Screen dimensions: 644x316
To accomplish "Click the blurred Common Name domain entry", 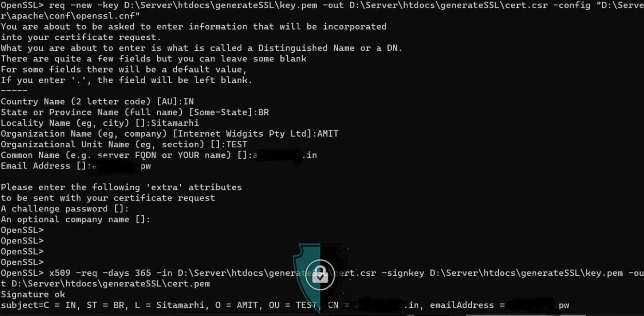I will [285, 155].
